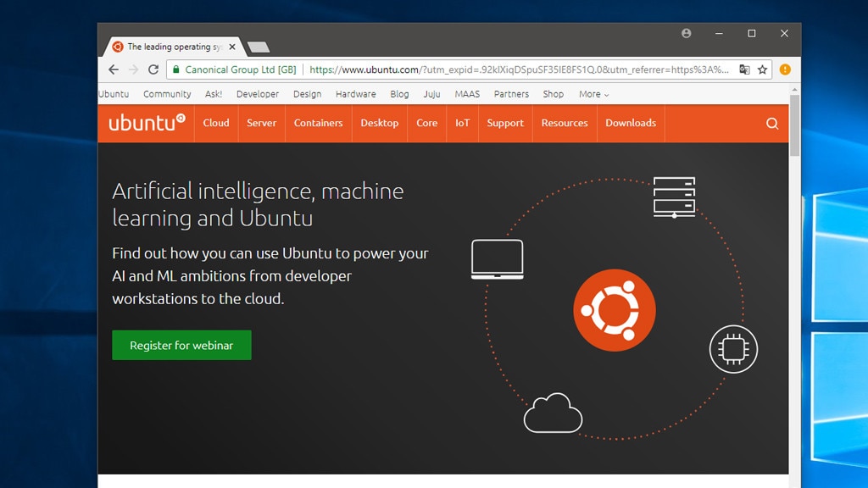Open the Downloads menu item
The image size is (868, 488).
(631, 123)
